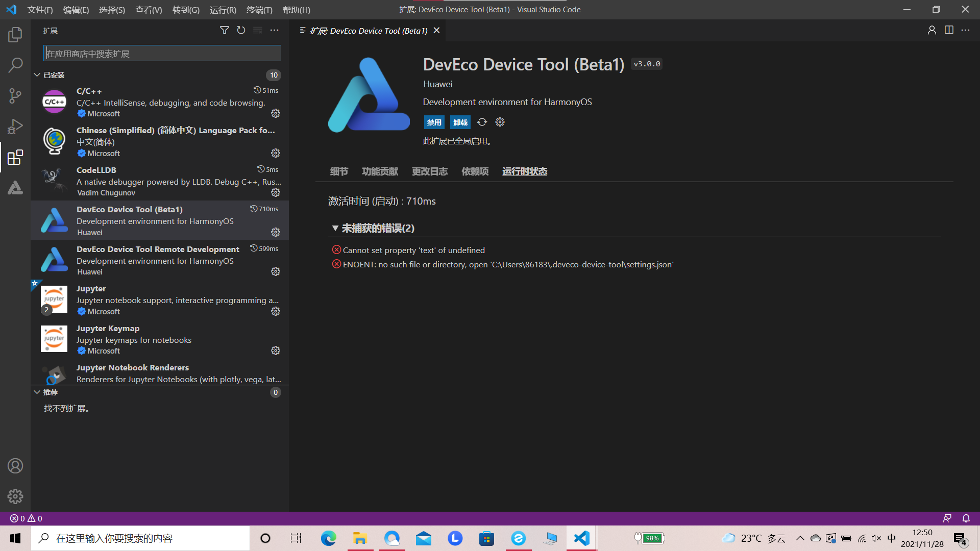Select the C/C++ extension entry
980x551 pixels.
pos(160,102)
